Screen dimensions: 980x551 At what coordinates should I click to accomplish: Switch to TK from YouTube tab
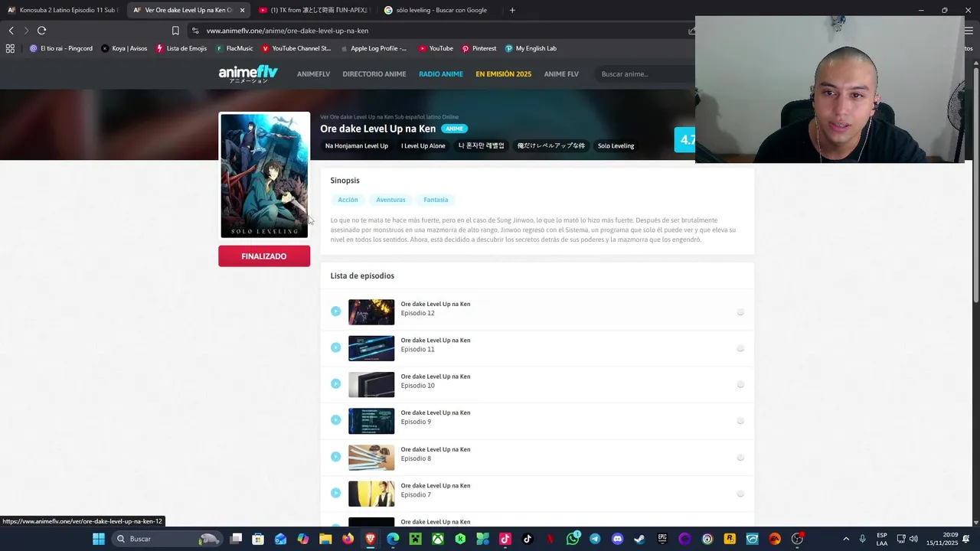click(313, 10)
